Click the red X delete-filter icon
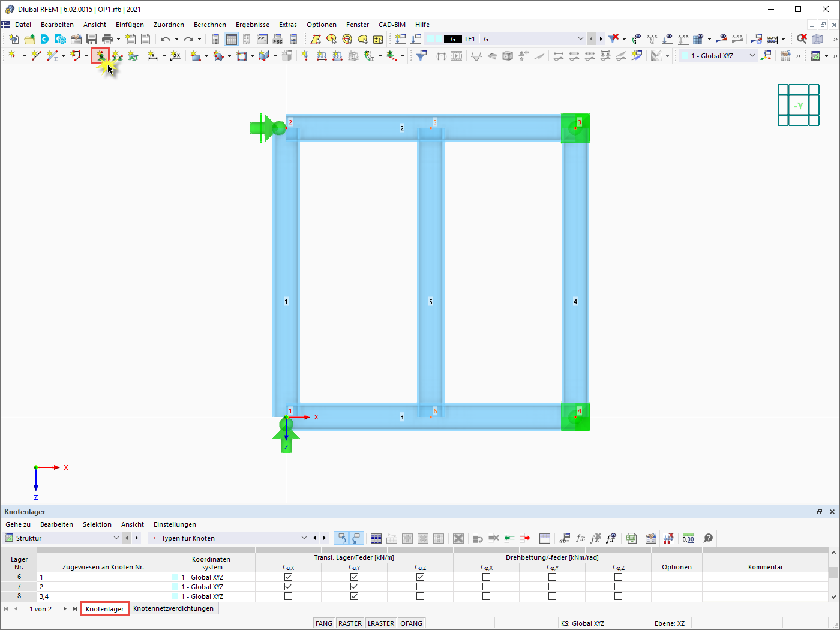The width and height of the screenshot is (840, 630). [x=613, y=39]
